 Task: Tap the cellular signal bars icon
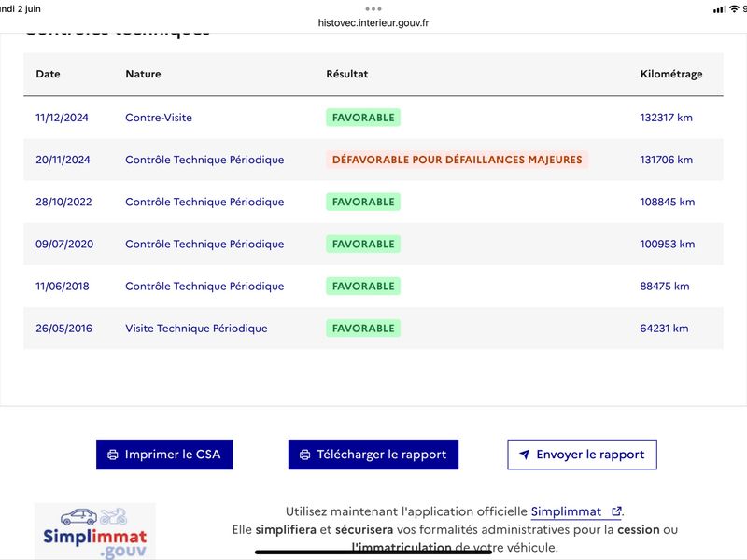719,9
